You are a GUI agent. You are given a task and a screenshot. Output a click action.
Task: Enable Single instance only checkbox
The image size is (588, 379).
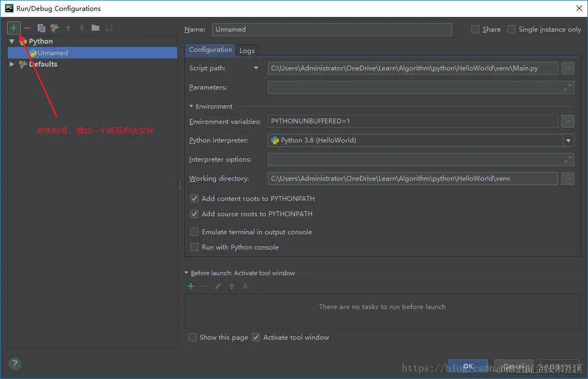pos(511,29)
